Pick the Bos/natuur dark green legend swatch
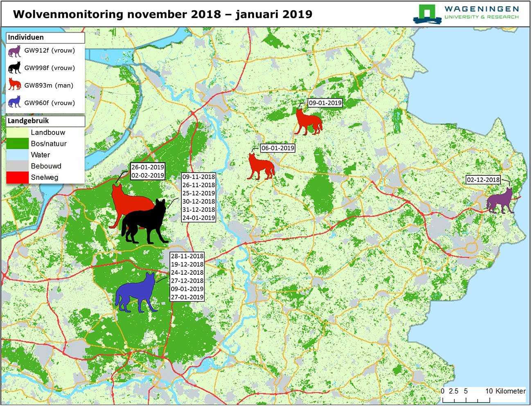 (17, 144)
